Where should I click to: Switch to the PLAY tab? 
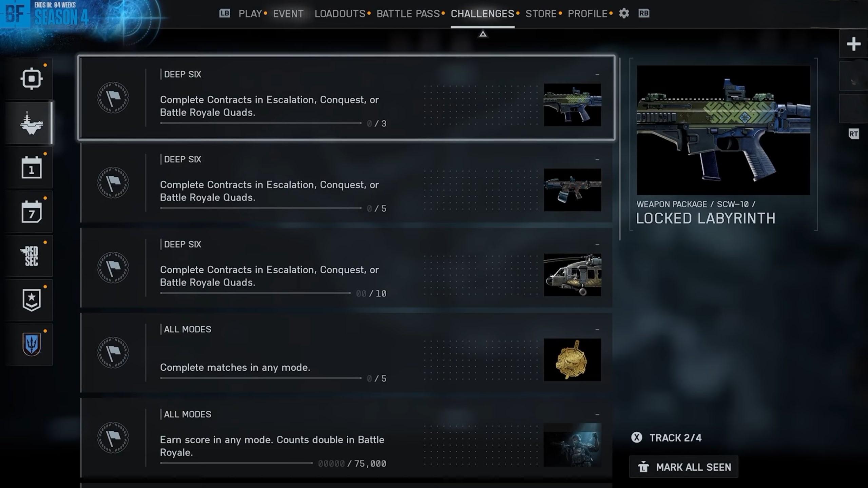[x=250, y=14]
